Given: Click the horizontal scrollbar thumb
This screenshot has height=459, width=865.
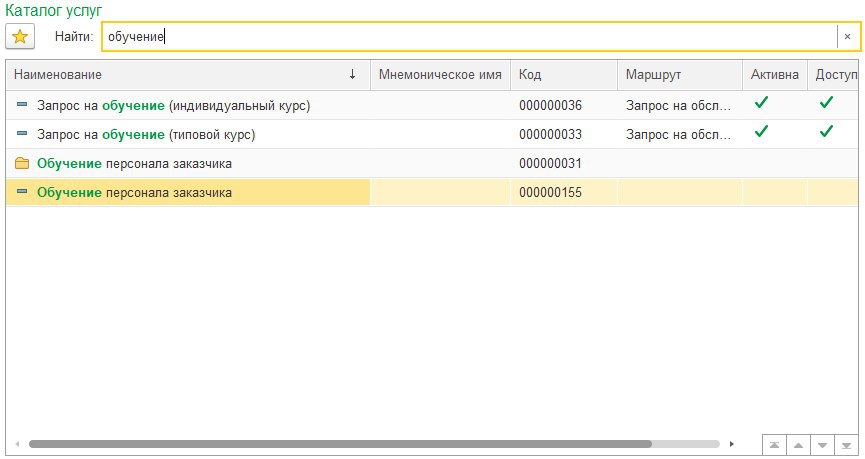Looking at the screenshot, I should [x=340, y=444].
